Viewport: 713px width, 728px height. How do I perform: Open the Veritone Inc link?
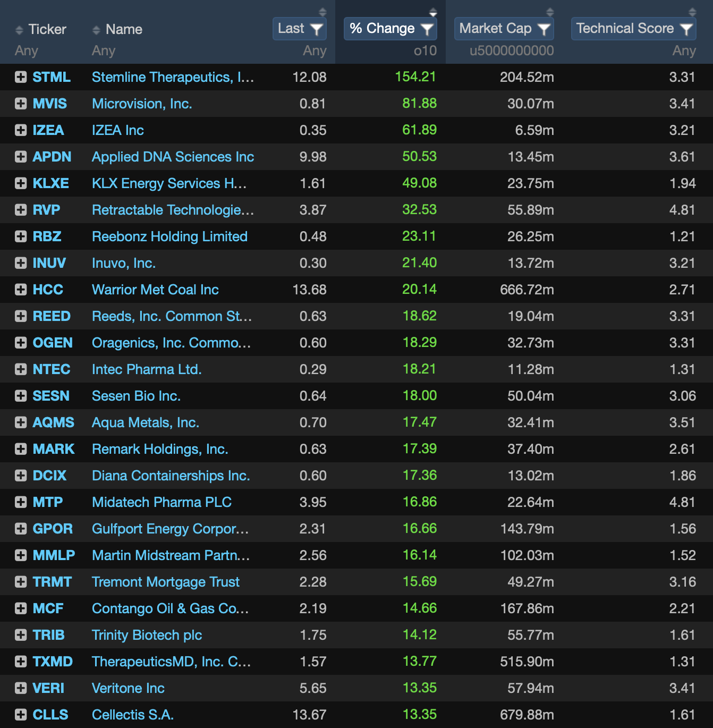pyautogui.click(x=128, y=688)
